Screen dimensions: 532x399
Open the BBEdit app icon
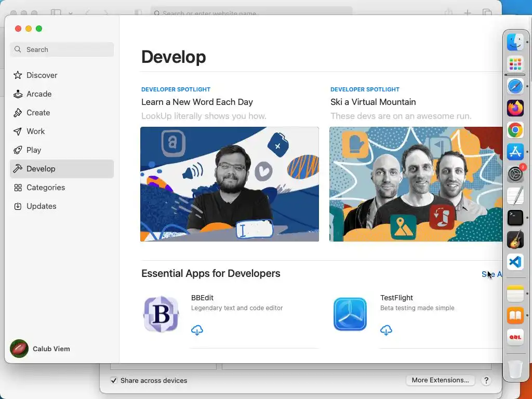coord(161,314)
